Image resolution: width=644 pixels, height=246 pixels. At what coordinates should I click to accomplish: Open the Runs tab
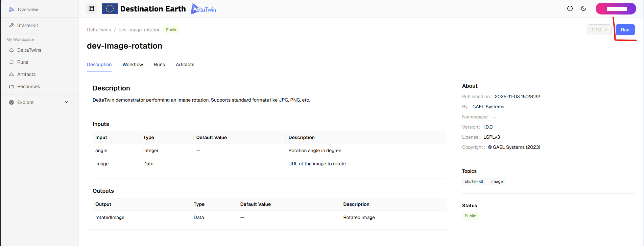tap(159, 64)
